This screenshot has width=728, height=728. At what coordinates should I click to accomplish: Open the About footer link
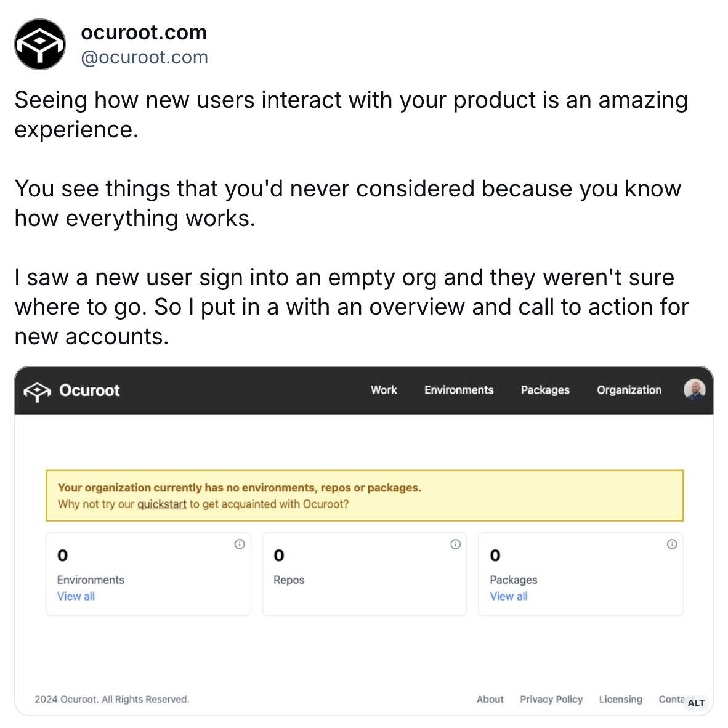[490, 699]
